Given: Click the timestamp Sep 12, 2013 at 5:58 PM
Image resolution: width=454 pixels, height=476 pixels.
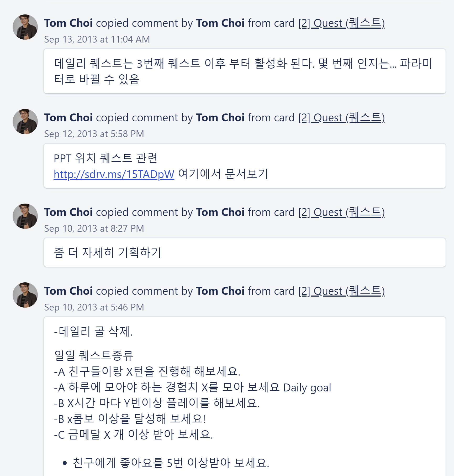Looking at the screenshot, I should (x=94, y=134).
